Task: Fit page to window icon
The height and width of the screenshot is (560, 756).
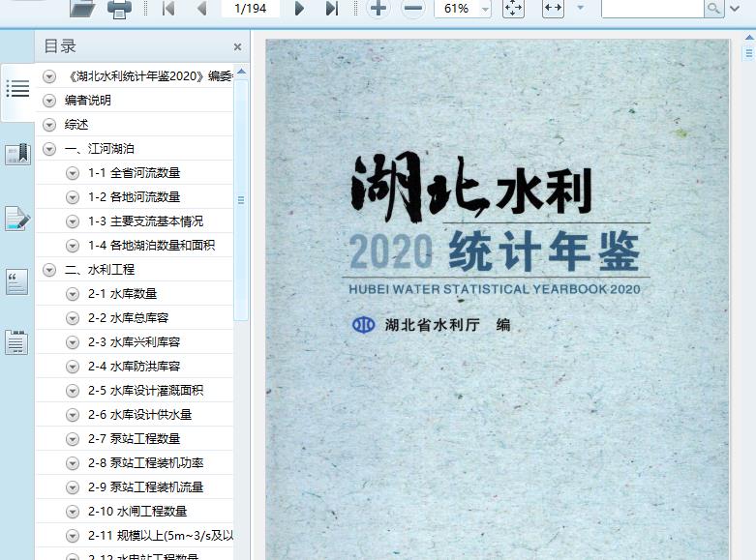Action: (x=513, y=8)
